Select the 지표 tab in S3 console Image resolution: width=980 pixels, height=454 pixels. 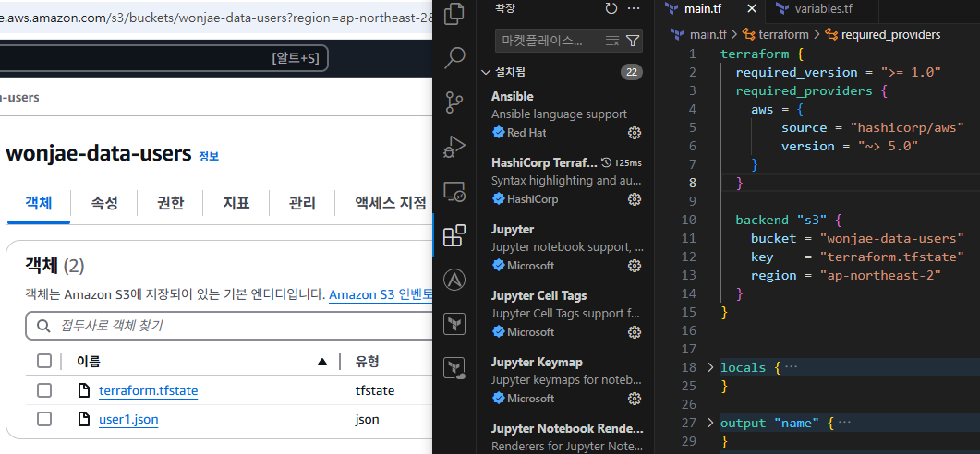pyautogui.click(x=236, y=203)
